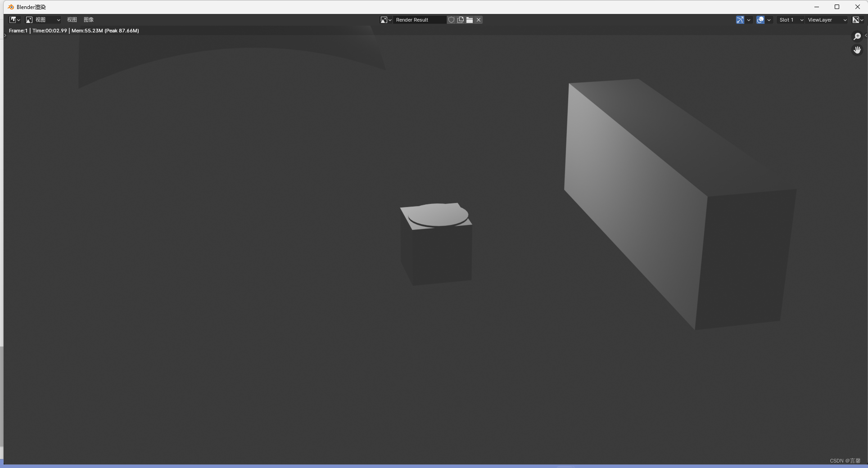Click the new image copy icon
868x468 pixels.
click(461, 20)
